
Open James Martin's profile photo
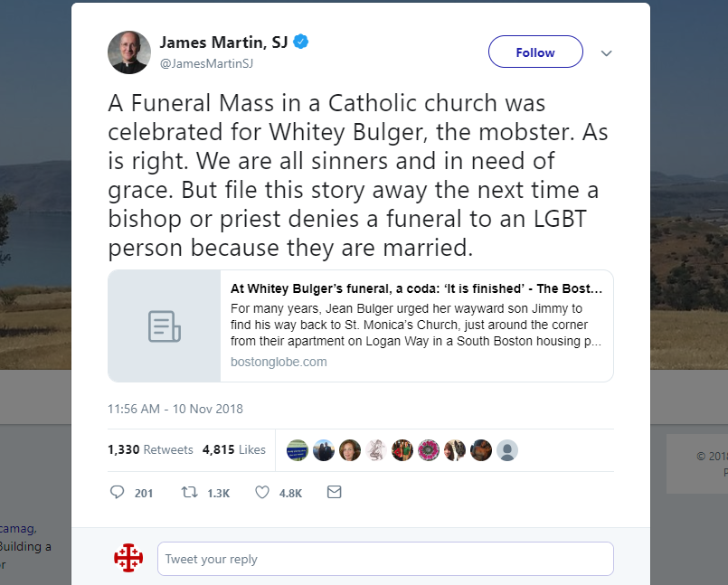tap(128, 52)
